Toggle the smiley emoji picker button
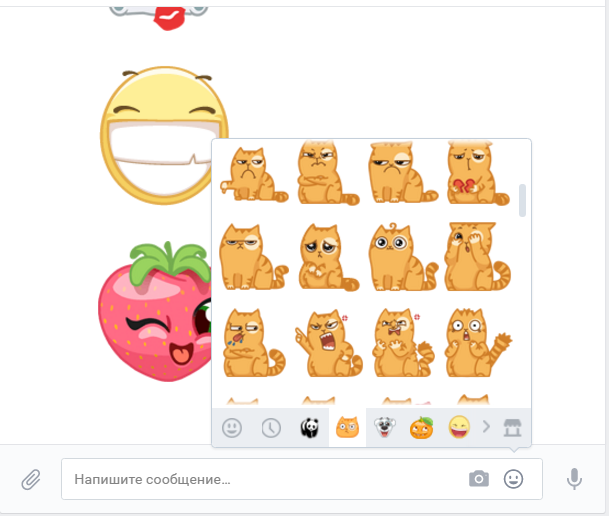The image size is (609, 516). click(x=513, y=479)
